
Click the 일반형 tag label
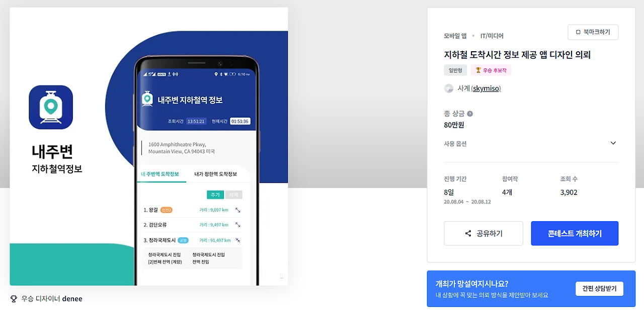(455, 70)
